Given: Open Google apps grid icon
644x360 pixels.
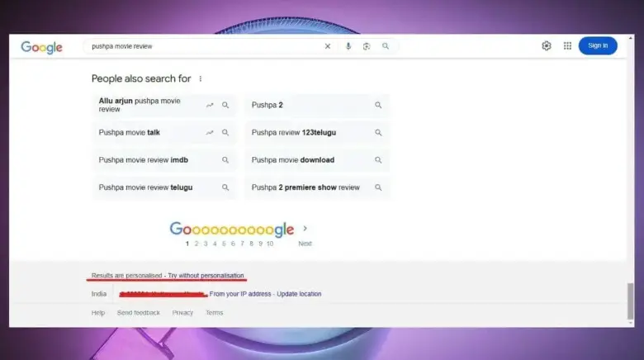Looking at the screenshot, I should 567,45.
